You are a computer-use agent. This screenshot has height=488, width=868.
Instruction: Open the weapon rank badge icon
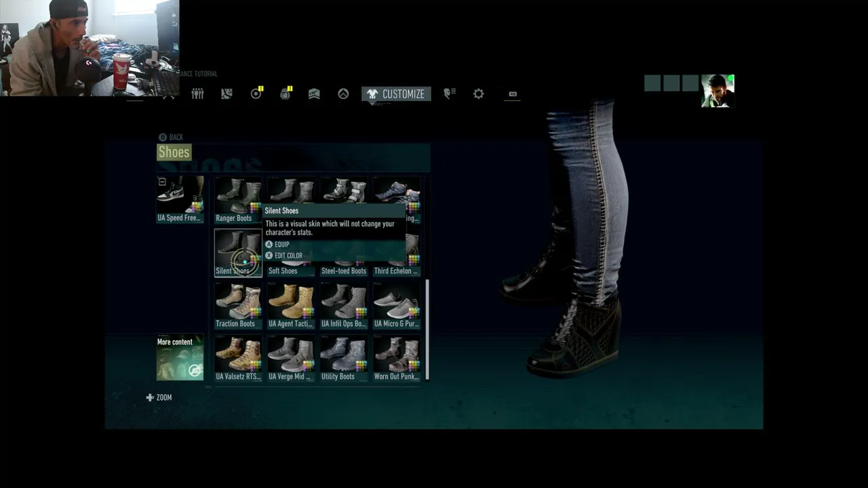pyautogui.click(x=314, y=94)
